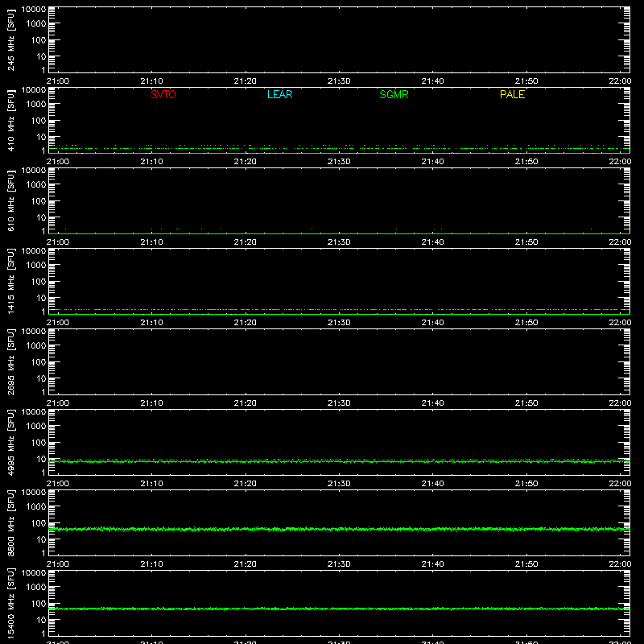Click the 2695 MHz [SFU] axis title
The image size is (644, 644).
(x=11, y=361)
